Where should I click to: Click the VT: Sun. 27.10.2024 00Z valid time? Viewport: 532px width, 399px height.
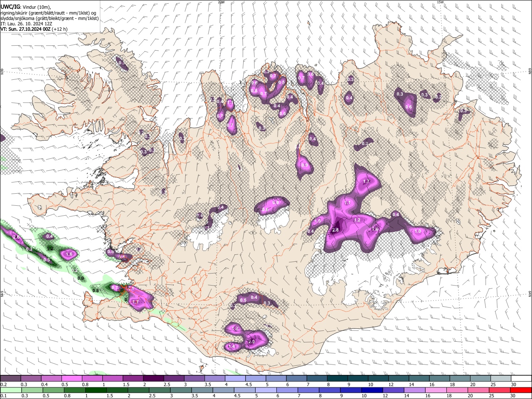[34, 29]
